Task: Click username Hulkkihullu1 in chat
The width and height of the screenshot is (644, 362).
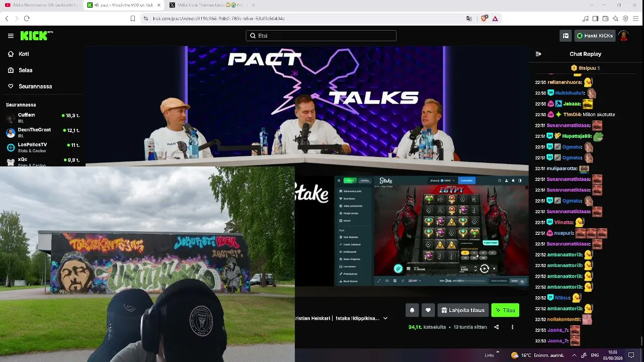Action: [570, 93]
